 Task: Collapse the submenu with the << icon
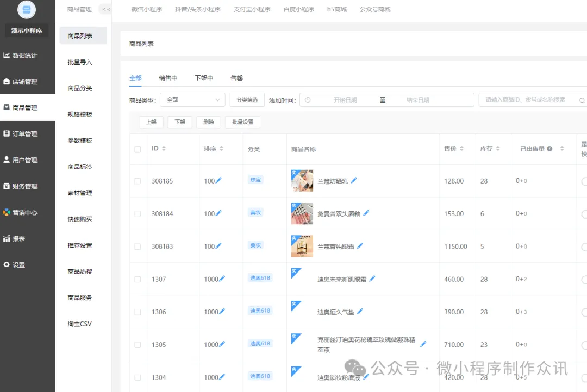click(107, 9)
